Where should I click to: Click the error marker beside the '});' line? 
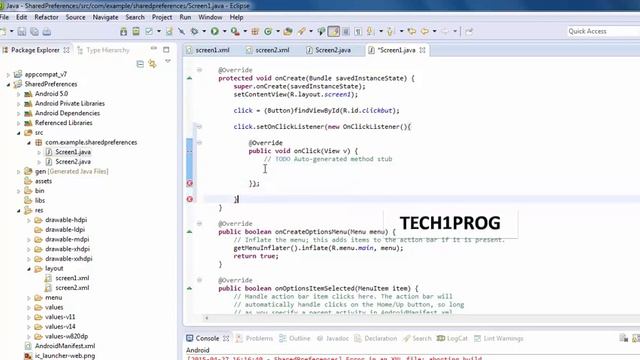(x=190, y=183)
